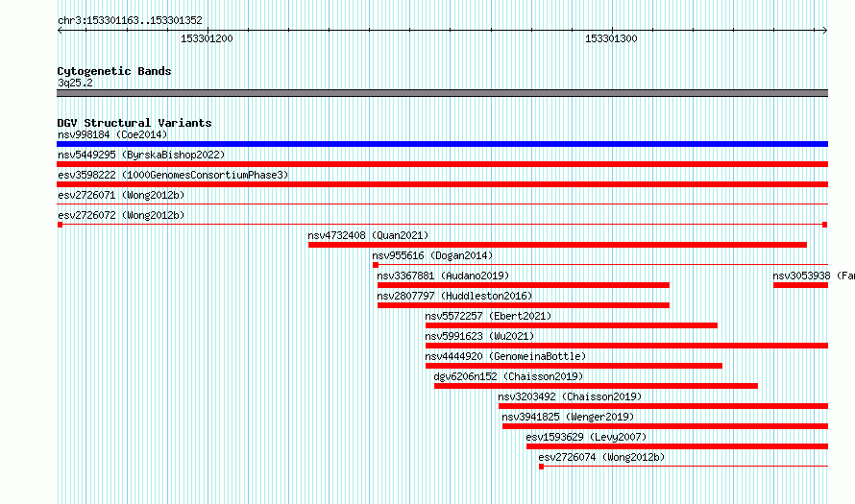Screen dimensions: 855x504
Task: Open the esv2726071 (Wong2012b) label
Action: (121, 195)
